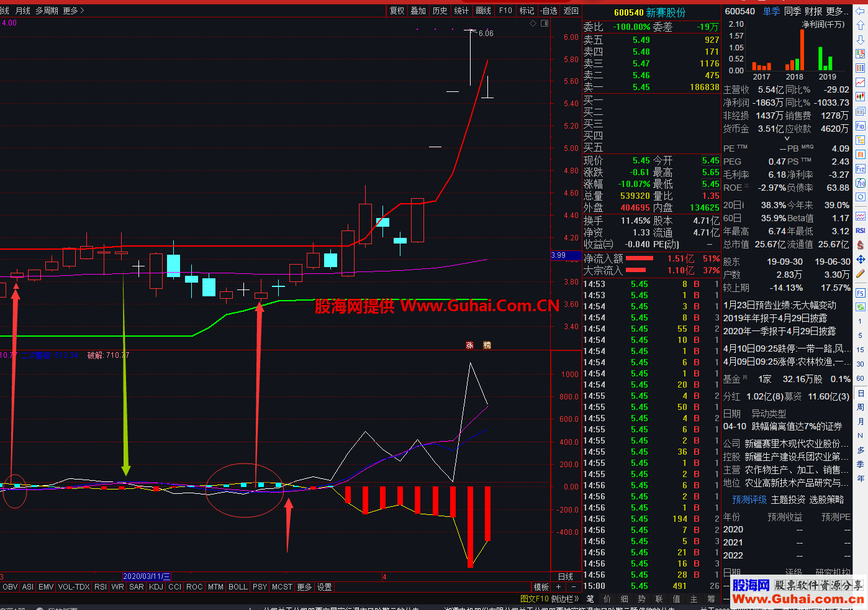The height and width of the screenshot is (610, 868).
Task: Click the left back arrow icon at top of sidebar
Action: (x=860, y=11)
